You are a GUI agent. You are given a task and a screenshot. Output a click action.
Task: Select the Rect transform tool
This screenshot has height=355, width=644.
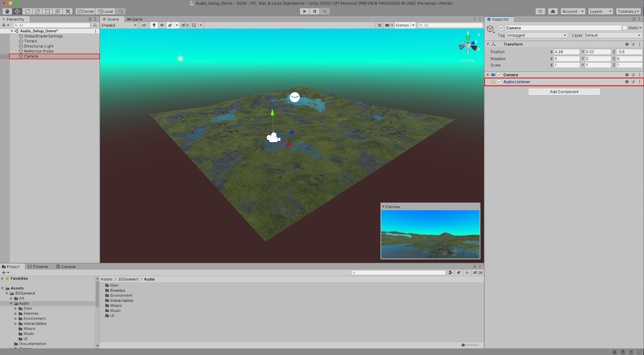point(47,11)
